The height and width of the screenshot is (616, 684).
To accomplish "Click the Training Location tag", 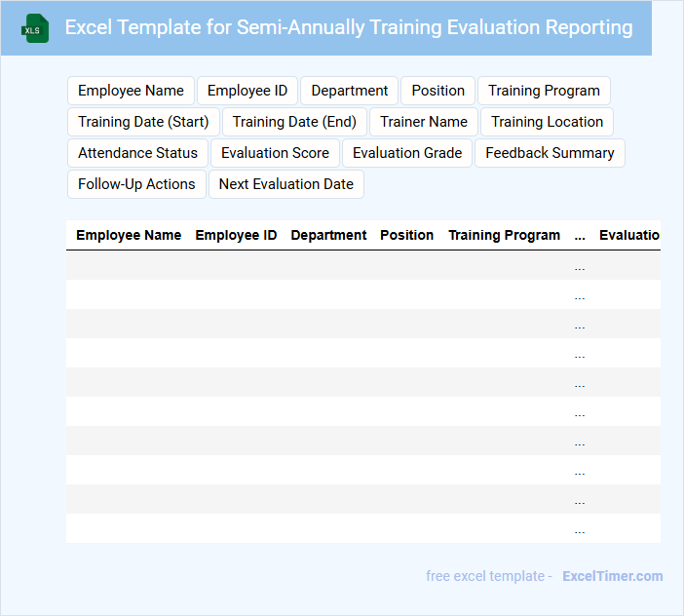I will point(547,122).
